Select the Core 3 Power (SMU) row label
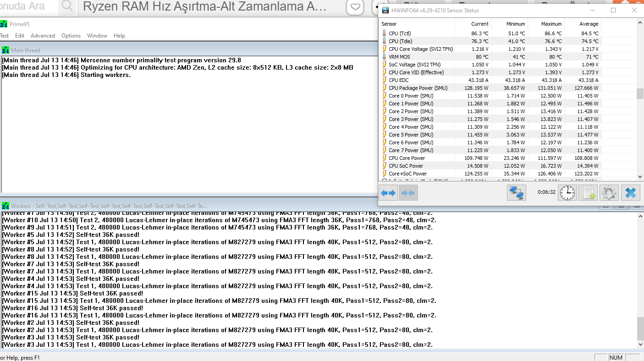The width and height of the screenshot is (644, 361). tap(411, 119)
